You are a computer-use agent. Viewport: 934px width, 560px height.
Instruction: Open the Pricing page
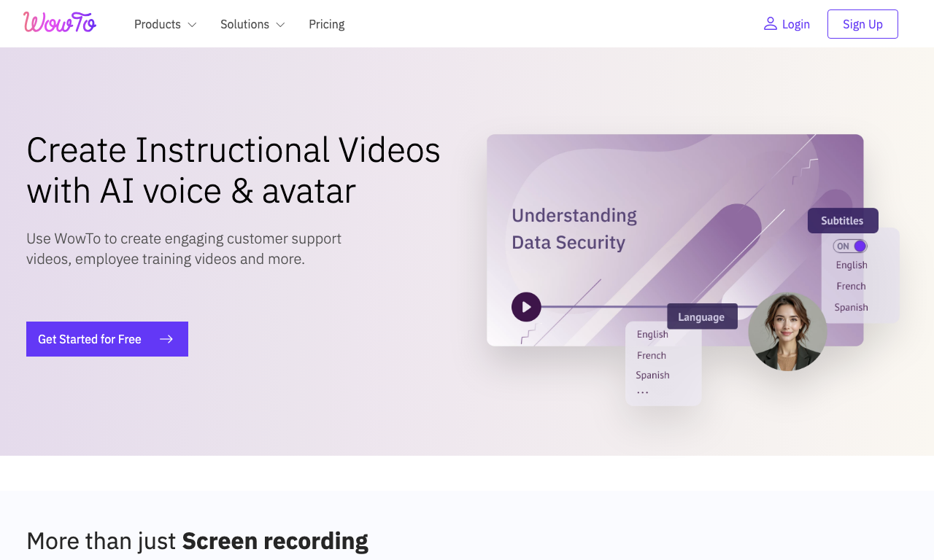(326, 24)
